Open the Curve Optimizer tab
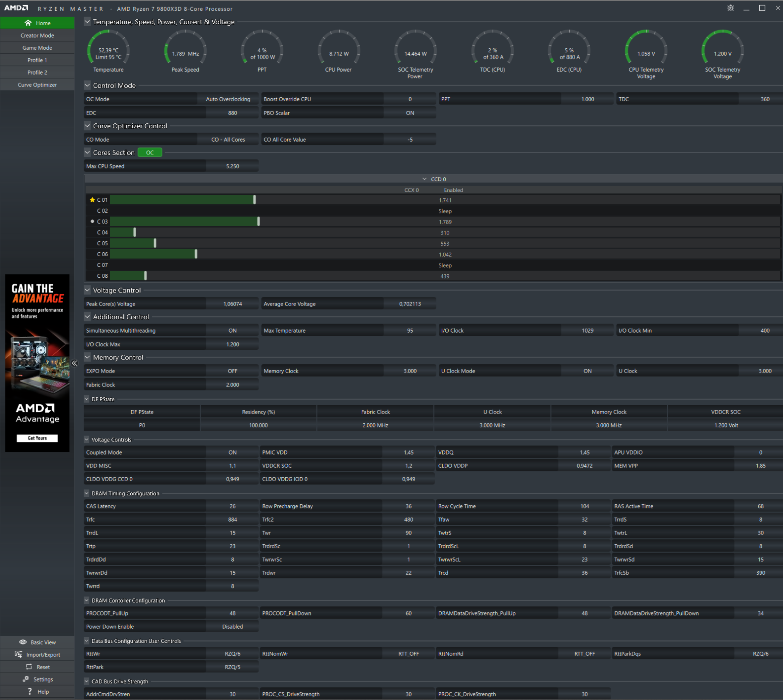Image resolution: width=783 pixels, height=700 pixels. click(37, 85)
